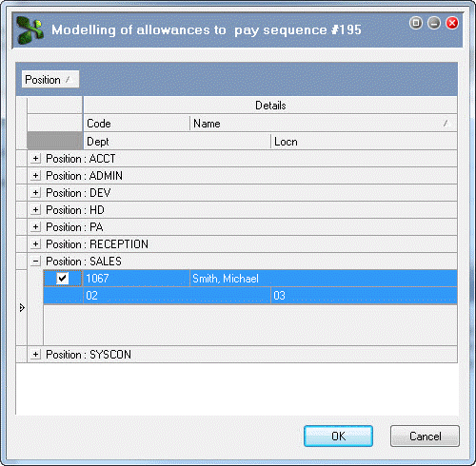Click the grey minimize icon in title bar
Viewport: 476px width, 466px height.
tap(434, 23)
